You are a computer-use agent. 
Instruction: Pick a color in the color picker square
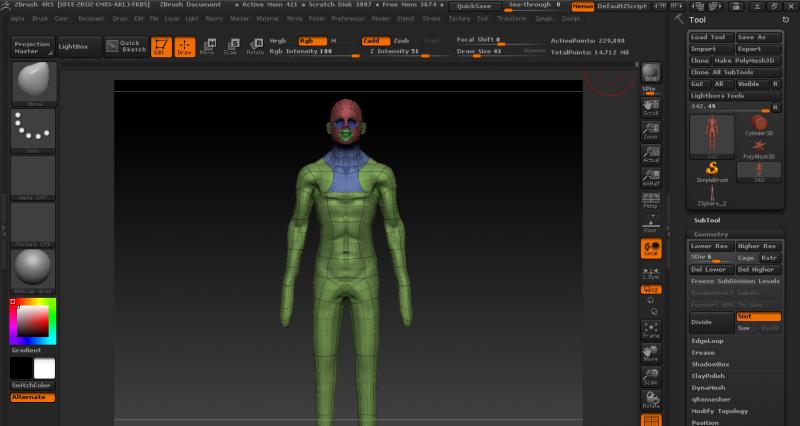[x=33, y=321]
